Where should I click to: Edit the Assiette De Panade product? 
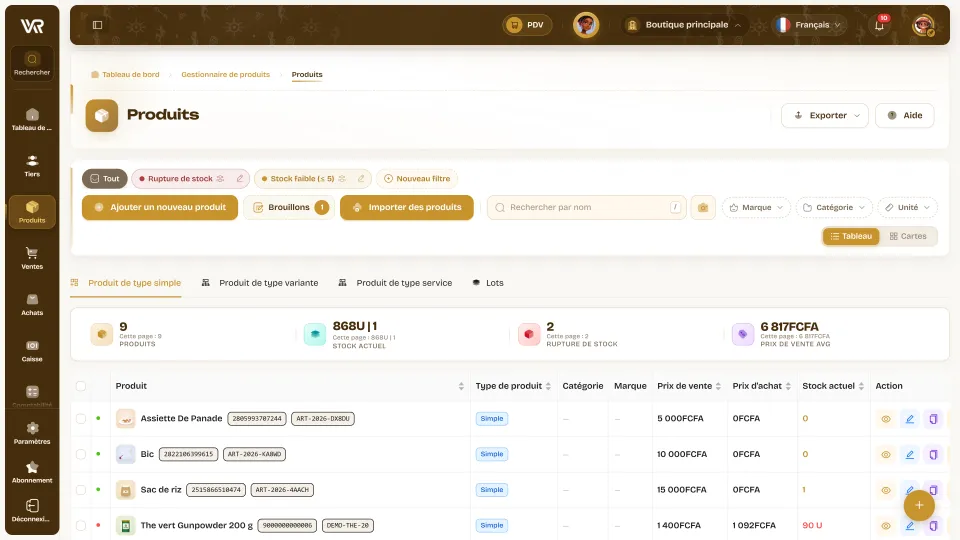pyautogui.click(x=910, y=419)
